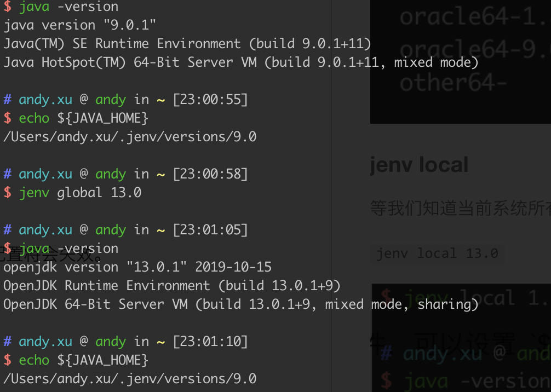Click the green andy hostname text

coord(111,99)
